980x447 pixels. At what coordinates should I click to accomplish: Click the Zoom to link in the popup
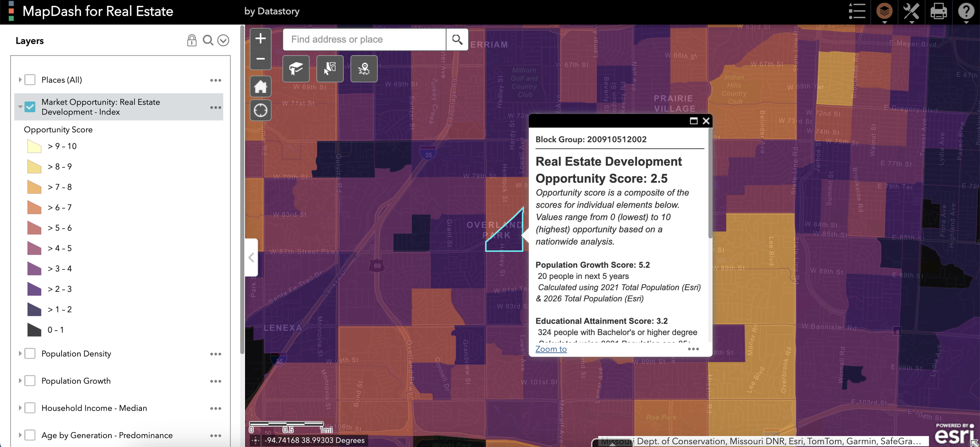click(x=550, y=349)
